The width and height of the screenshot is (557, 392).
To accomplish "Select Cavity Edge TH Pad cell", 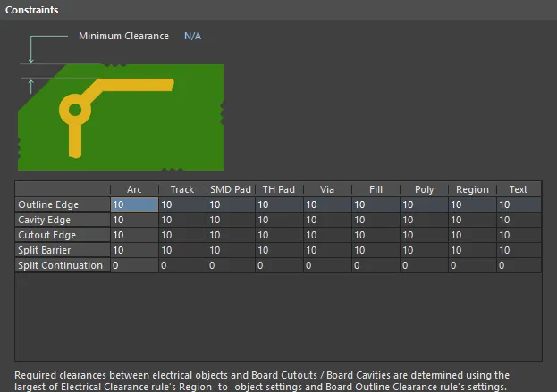I will pos(279,220).
